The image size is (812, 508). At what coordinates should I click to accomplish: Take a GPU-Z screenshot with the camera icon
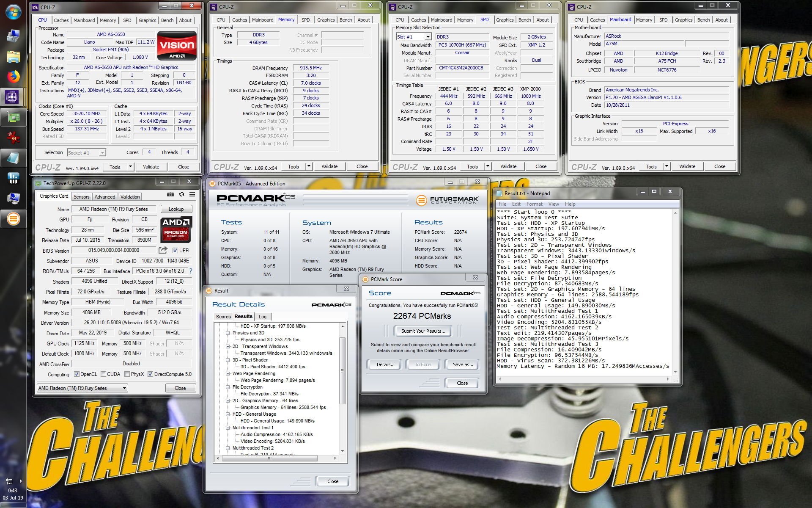click(170, 194)
